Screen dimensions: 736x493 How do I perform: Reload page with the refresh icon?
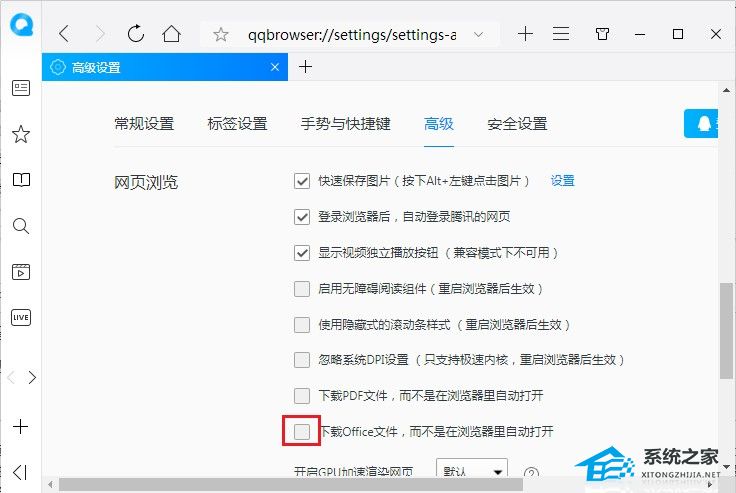coord(136,33)
